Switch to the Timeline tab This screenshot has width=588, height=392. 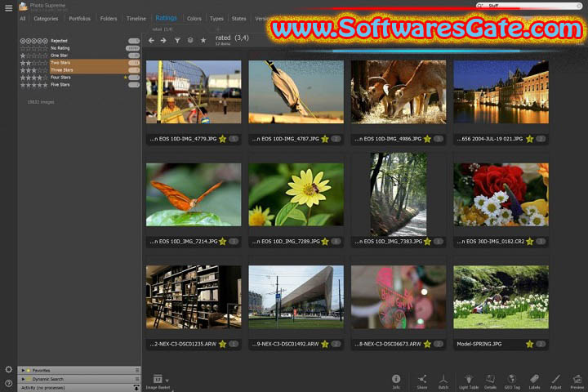(136, 19)
